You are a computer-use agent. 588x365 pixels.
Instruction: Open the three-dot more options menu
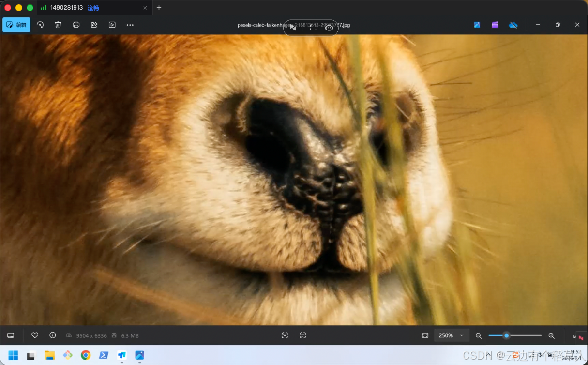(x=130, y=25)
